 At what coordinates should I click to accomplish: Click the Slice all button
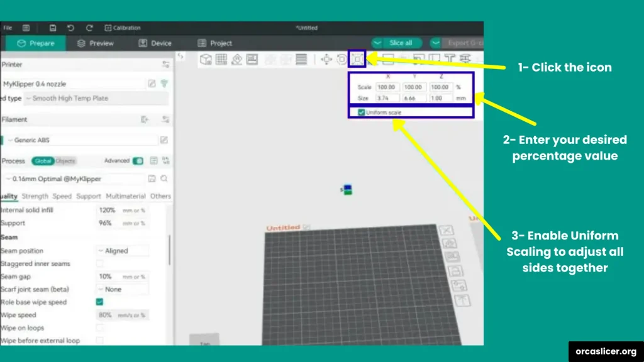tap(401, 43)
